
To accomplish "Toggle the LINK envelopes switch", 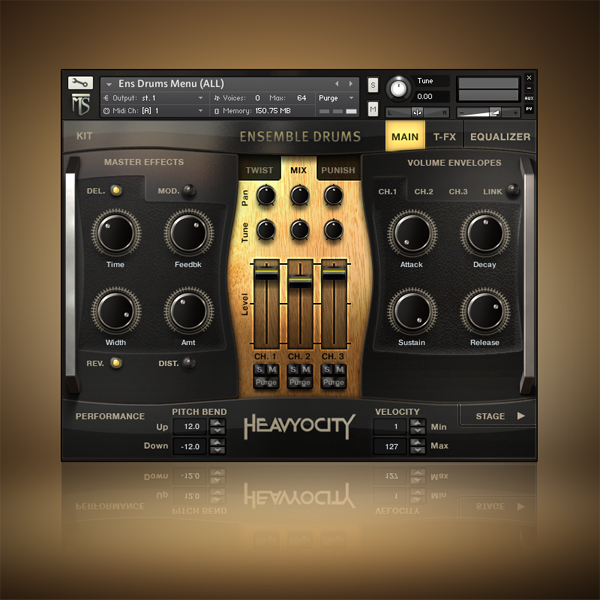I will click(x=512, y=191).
